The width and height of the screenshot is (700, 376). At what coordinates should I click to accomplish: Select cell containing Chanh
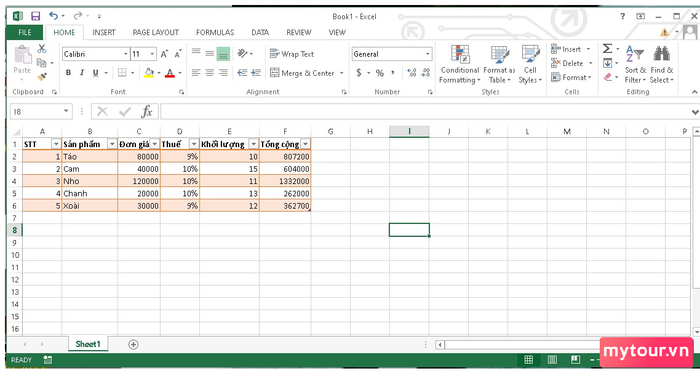coord(89,193)
